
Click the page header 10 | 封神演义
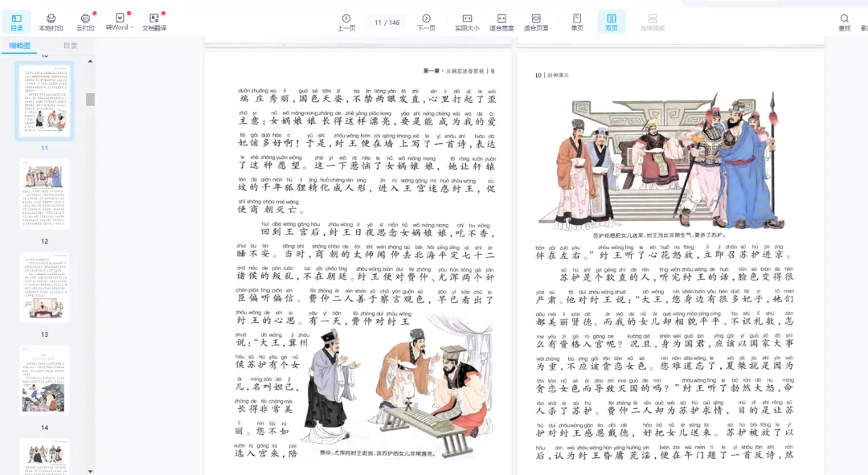click(552, 76)
